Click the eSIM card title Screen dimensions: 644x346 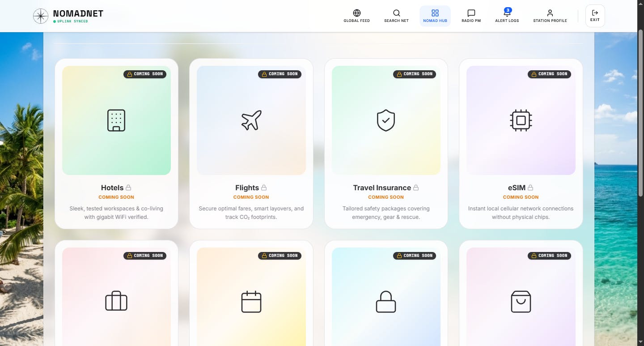[517, 188]
